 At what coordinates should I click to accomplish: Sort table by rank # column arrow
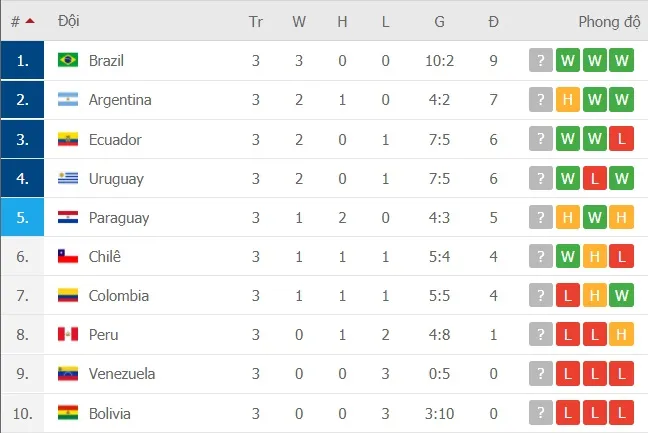[x=30, y=21]
